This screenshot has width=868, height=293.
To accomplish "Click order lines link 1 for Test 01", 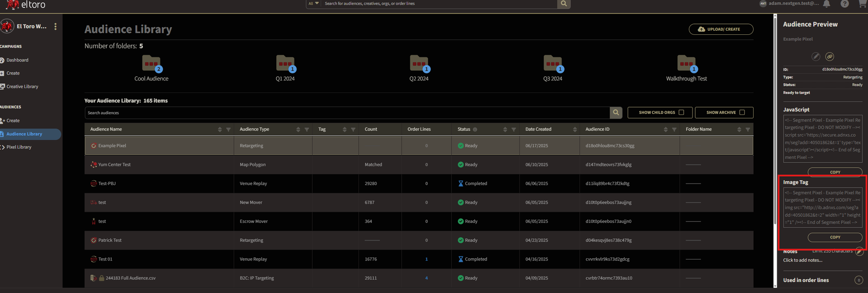I will [x=426, y=259].
